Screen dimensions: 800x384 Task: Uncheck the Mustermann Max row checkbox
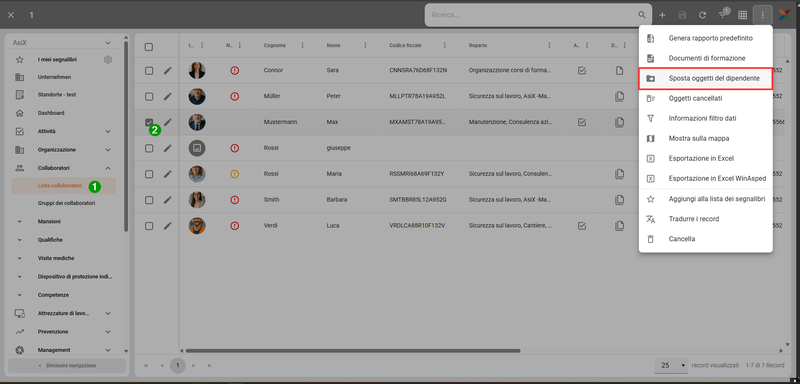(148, 122)
